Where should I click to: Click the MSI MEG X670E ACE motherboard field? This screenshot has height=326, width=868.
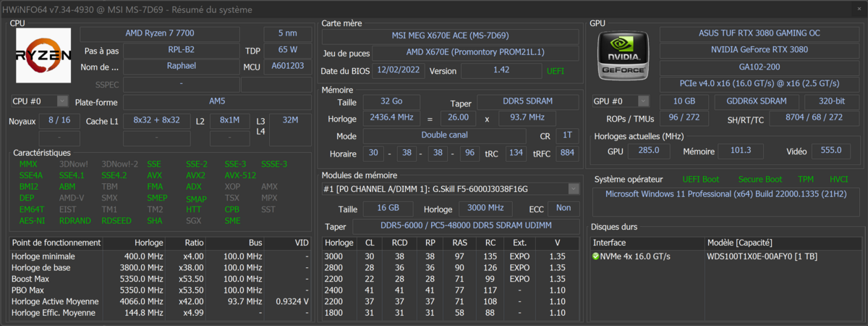450,36
